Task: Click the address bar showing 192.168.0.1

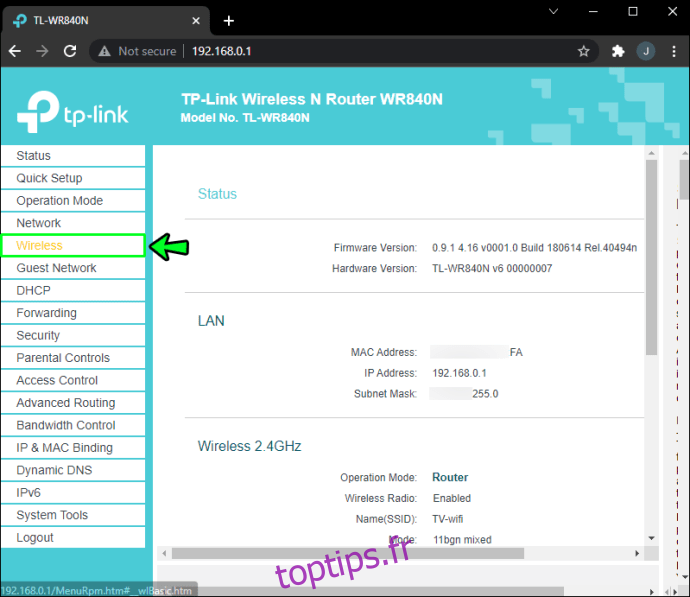Action: pos(343,51)
